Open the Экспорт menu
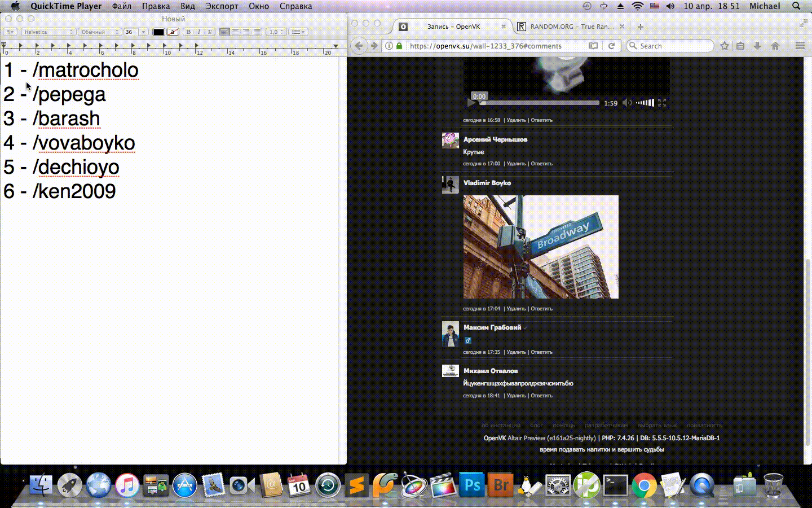 222,6
